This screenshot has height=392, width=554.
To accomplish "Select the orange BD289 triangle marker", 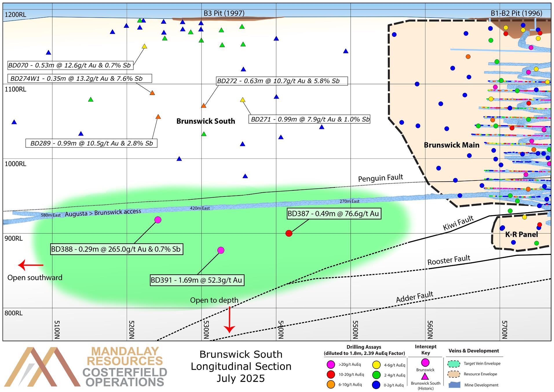I will [x=158, y=117].
